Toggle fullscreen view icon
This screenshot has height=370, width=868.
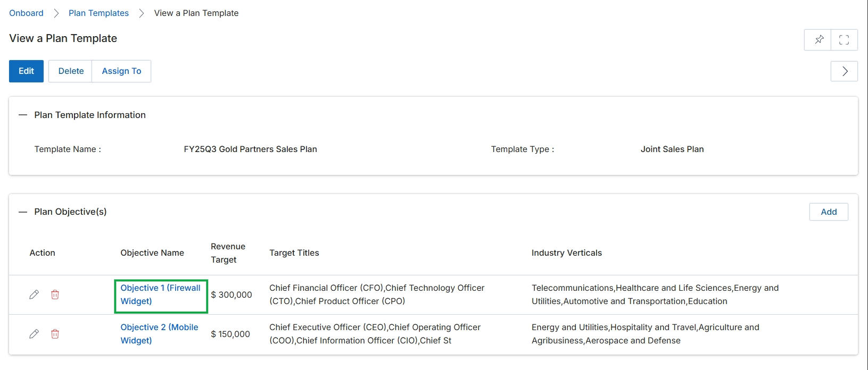844,40
